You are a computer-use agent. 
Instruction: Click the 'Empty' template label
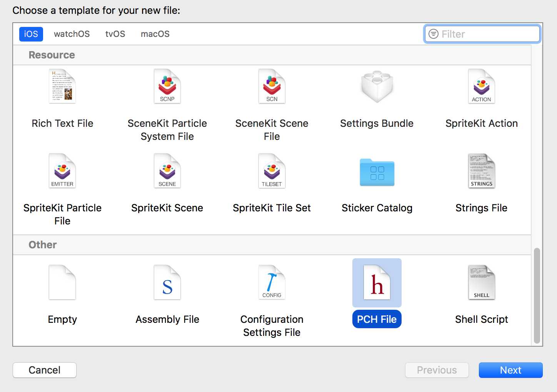point(62,319)
